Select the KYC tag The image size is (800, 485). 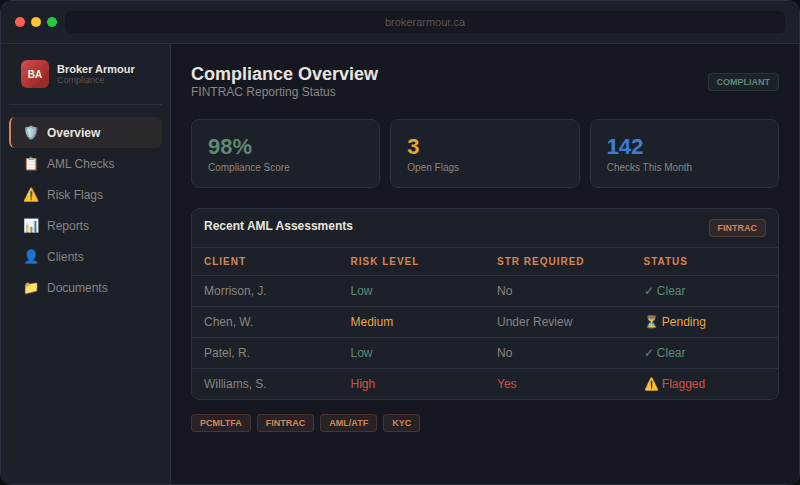coord(402,423)
